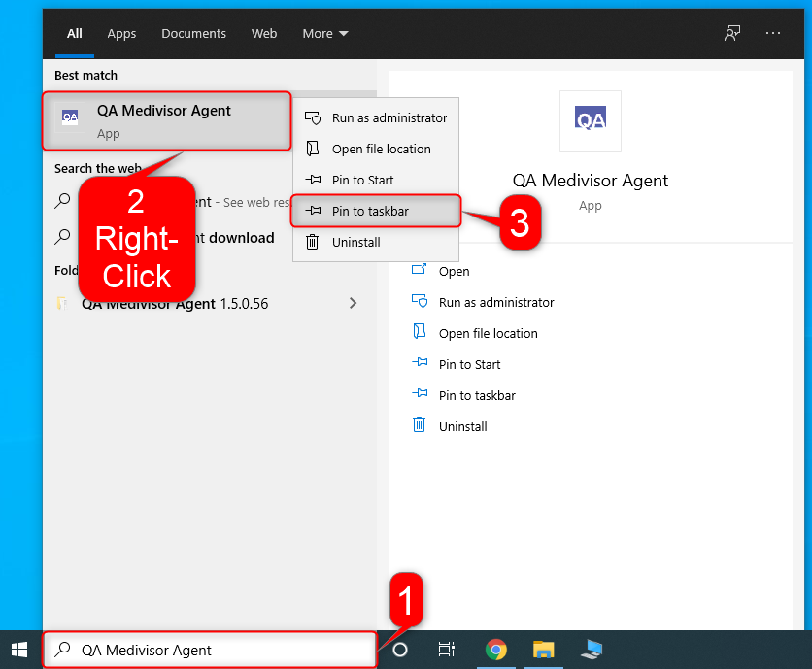The width and height of the screenshot is (812, 669).
Task: Click the See web results search icon
Action: (62, 201)
